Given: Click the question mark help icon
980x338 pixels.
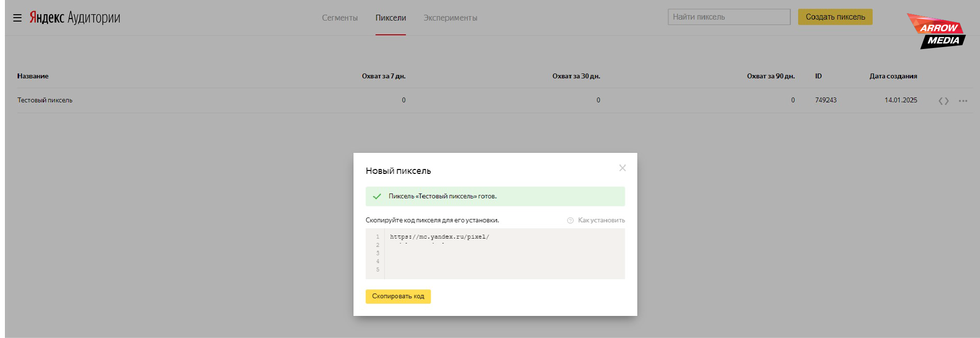Looking at the screenshot, I should coord(570,220).
